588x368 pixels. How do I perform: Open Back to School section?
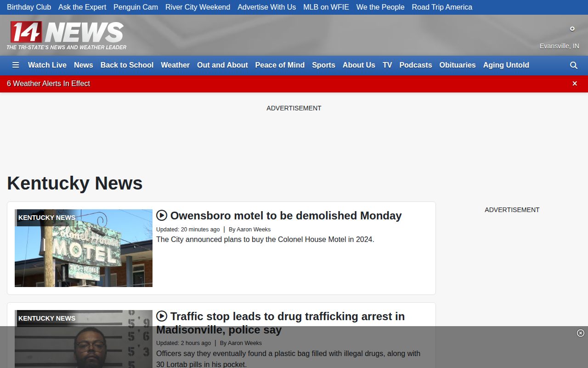pyautogui.click(x=127, y=65)
